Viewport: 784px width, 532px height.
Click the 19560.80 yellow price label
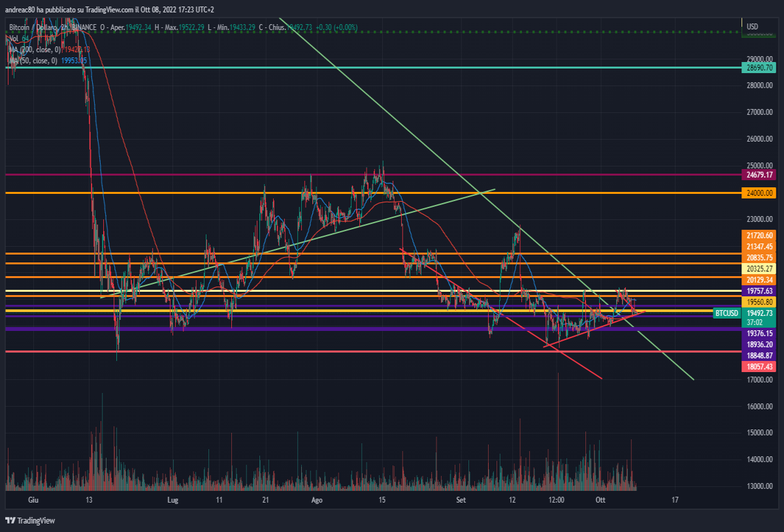point(760,302)
